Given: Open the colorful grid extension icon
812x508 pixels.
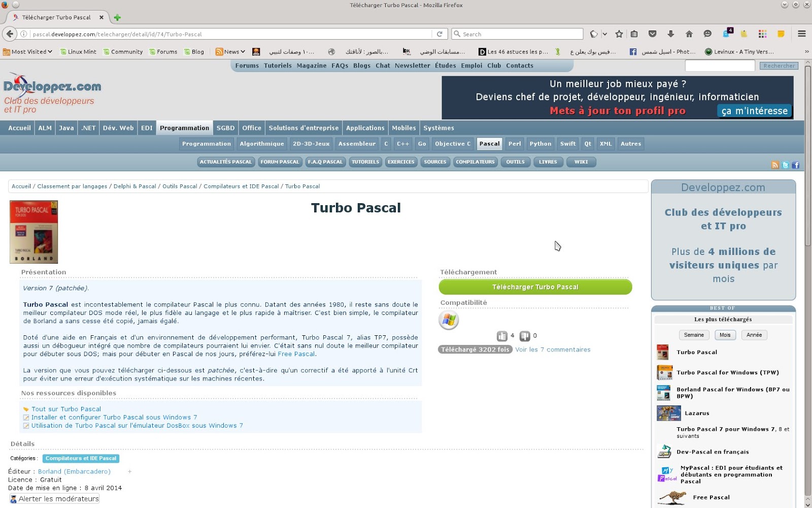Looking at the screenshot, I should [762, 34].
